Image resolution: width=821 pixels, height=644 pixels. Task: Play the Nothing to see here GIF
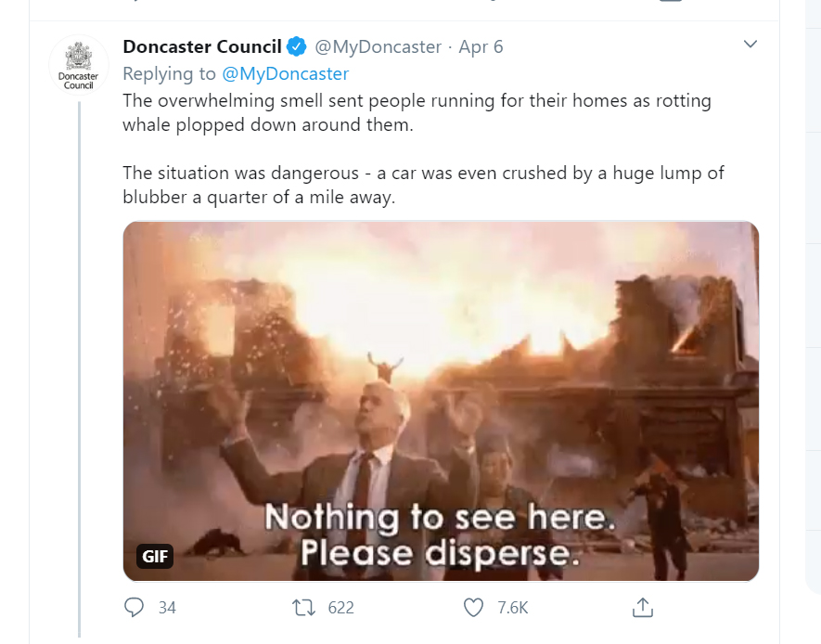(441, 401)
